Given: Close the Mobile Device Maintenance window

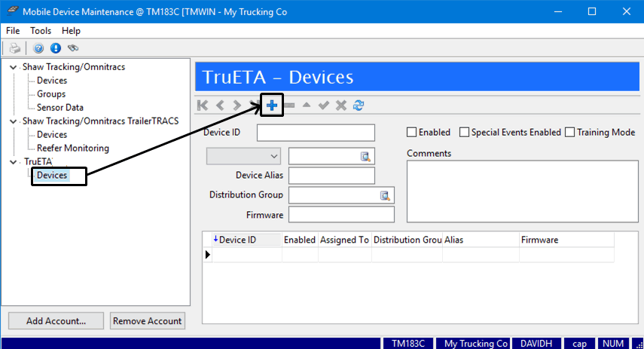Looking at the screenshot, I should pyautogui.click(x=627, y=11).
